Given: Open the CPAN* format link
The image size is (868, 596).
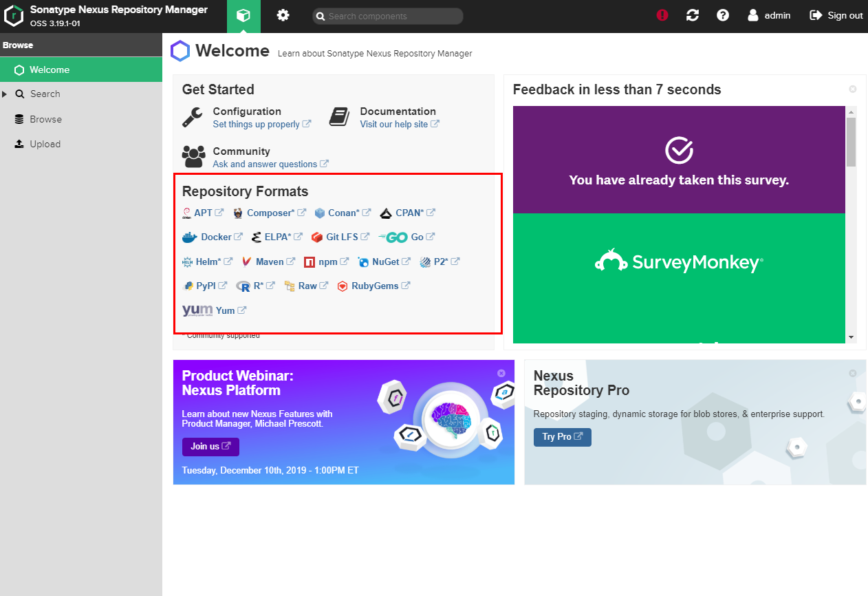Looking at the screenshot, I should coord(415,213).
